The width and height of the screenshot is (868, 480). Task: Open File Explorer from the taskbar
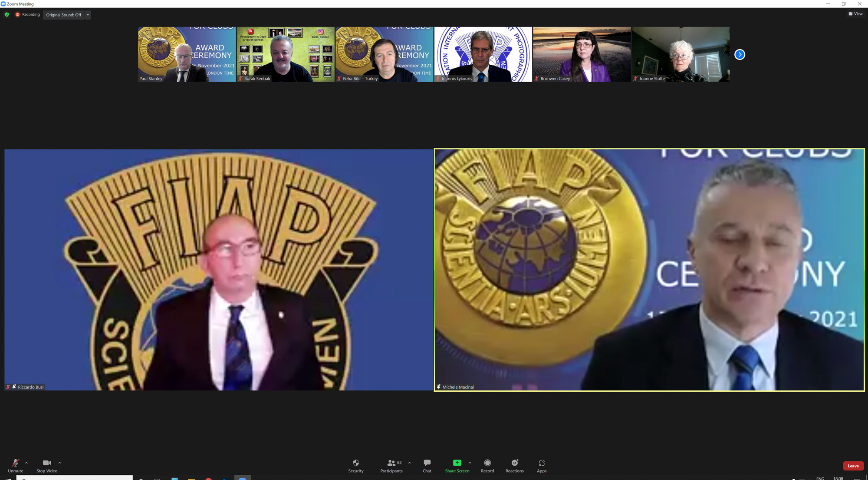[191, 478]
